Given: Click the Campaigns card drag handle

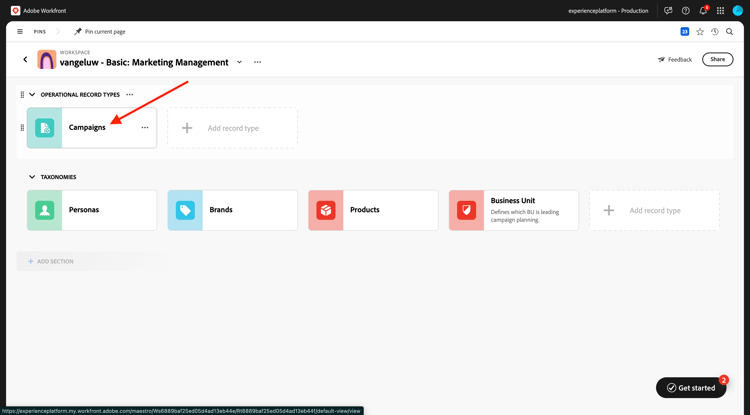Looking at the screenshot, I should point(22,128).
